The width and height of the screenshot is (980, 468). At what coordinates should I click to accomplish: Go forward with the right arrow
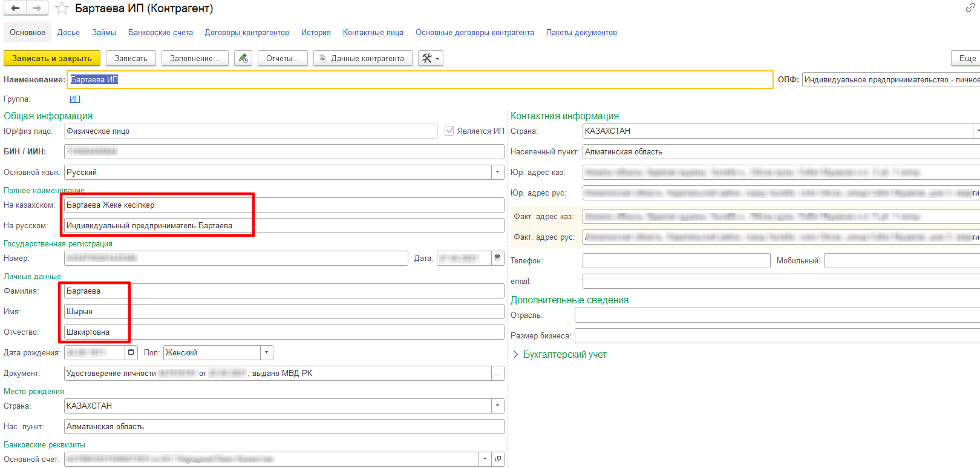tap(37, 8)
